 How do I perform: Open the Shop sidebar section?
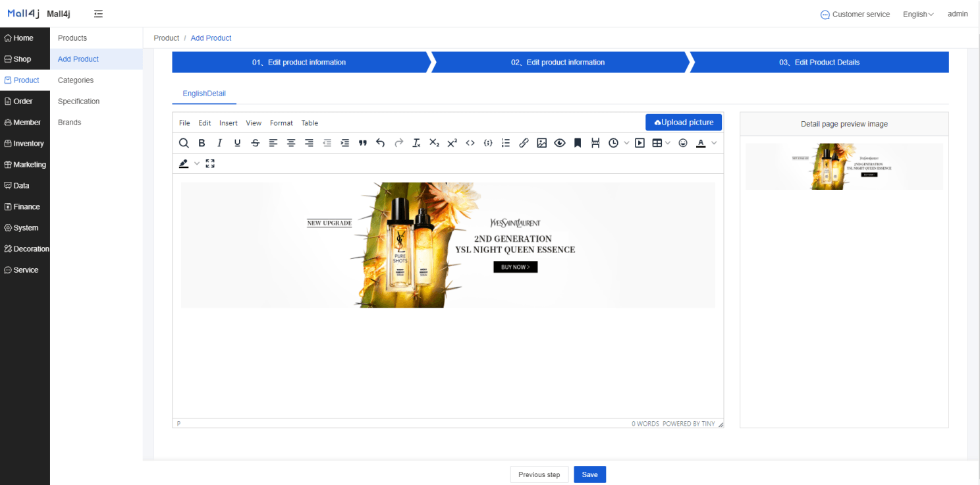(x=25, y=59)
